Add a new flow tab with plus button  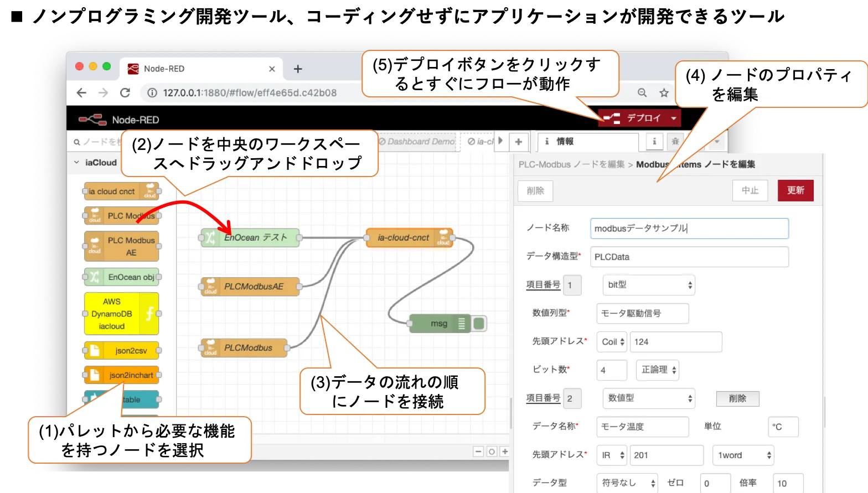click(519, 142)
